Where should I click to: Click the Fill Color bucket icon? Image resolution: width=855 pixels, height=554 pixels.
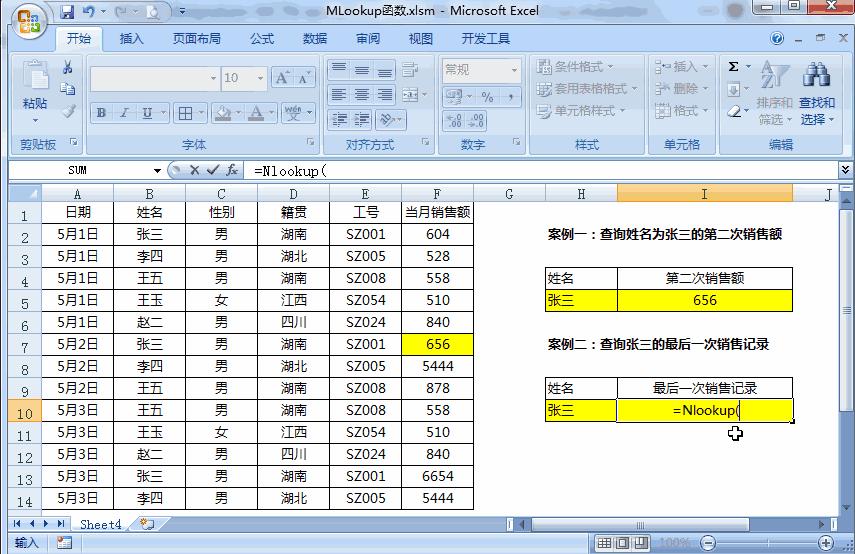click(x=222, y=113)
